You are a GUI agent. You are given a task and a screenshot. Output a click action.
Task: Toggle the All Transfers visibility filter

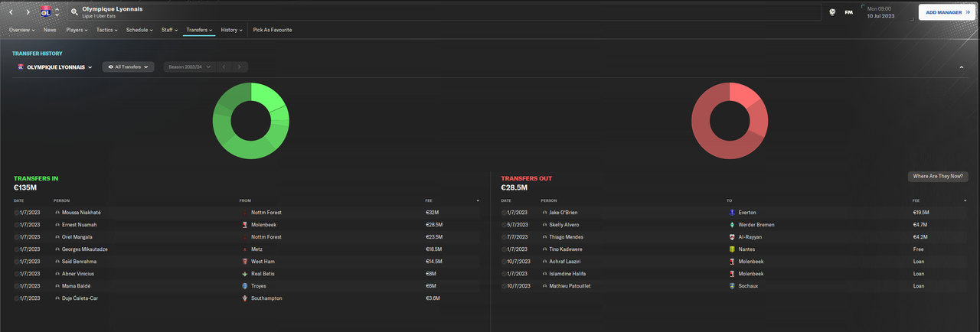(129, 67)
